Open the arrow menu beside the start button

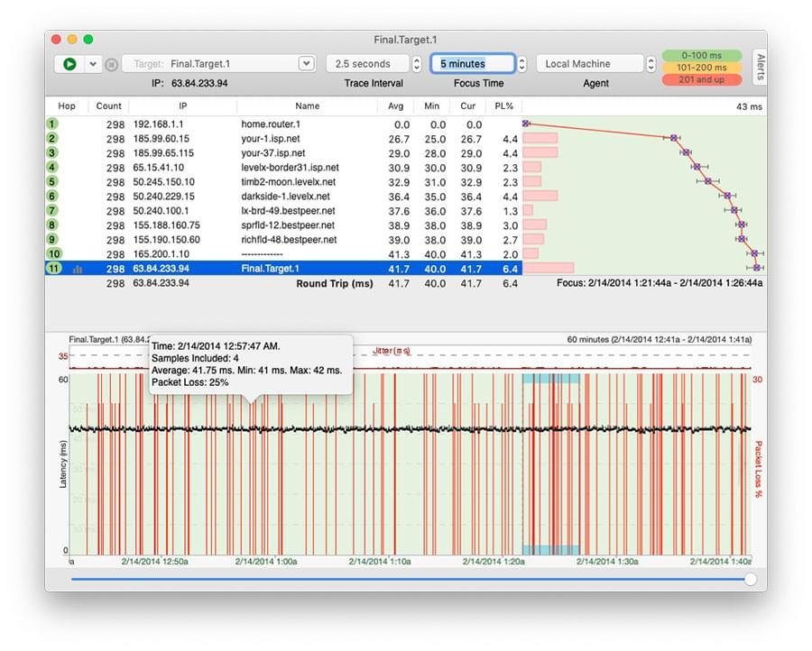click(92, 64)
